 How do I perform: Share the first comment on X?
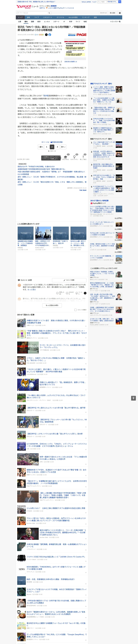click(85, 293)
